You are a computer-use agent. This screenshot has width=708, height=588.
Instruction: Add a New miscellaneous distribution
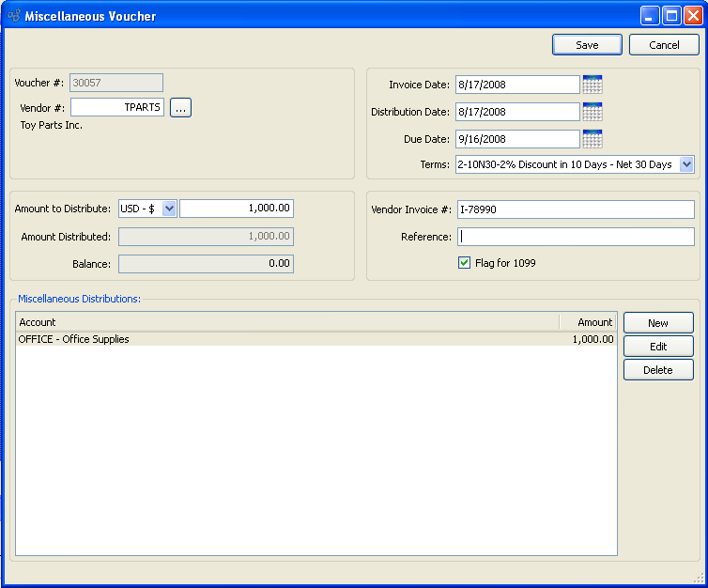click(658, 323)
